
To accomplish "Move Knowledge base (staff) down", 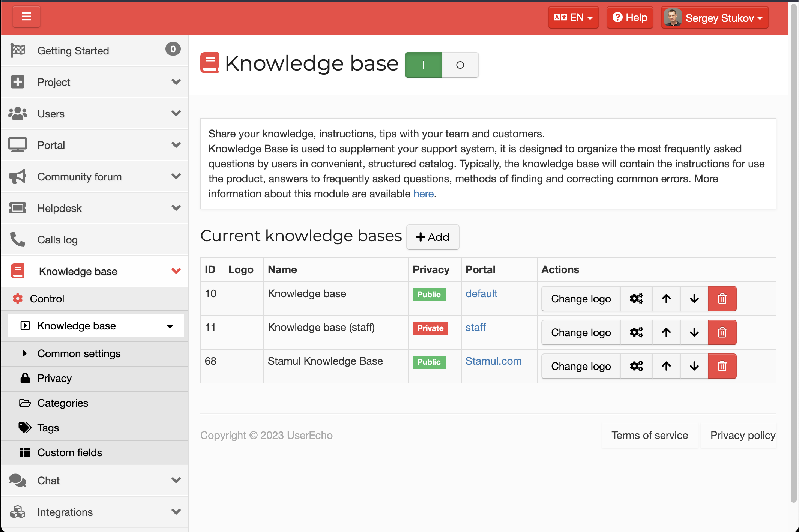I will coord(694,332).
